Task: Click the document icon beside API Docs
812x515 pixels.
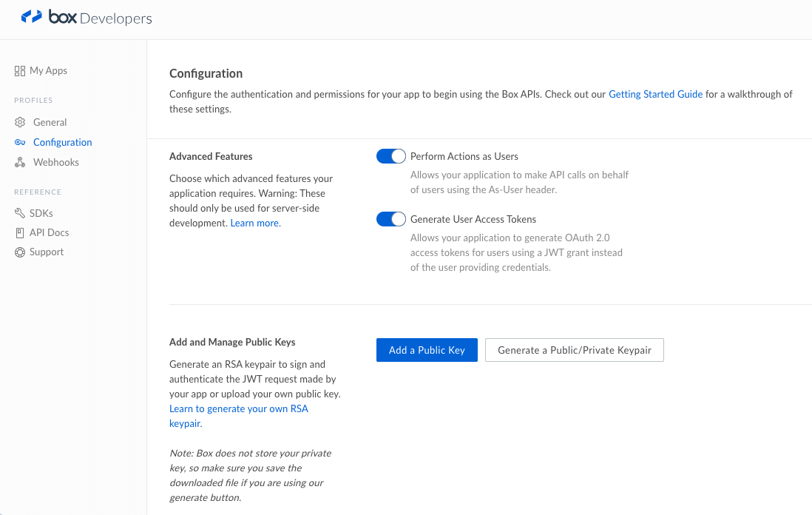Action: click(x=20, y=233)
